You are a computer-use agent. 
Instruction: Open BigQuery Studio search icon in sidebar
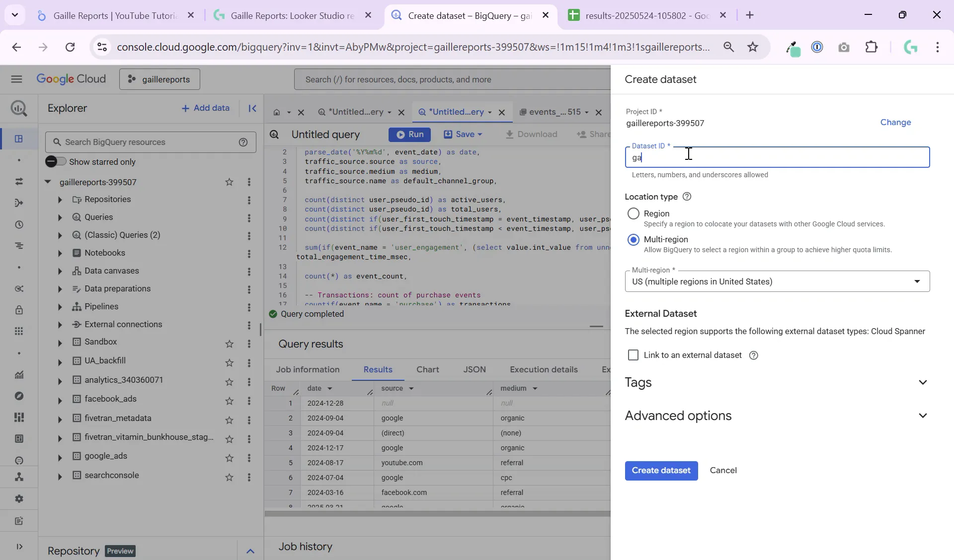[18, 109]
